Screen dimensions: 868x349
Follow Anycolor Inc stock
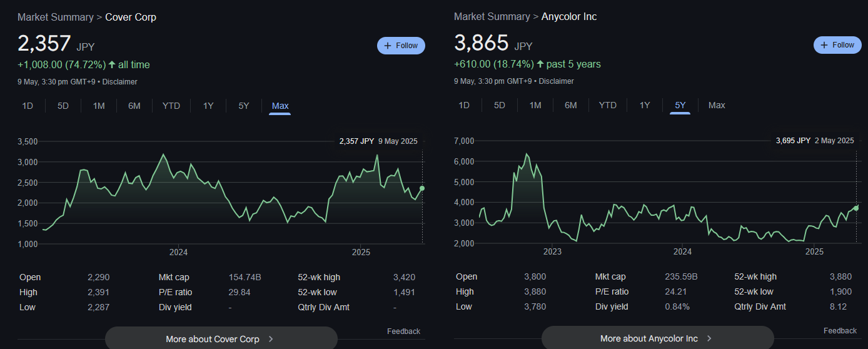coord(837,45)
